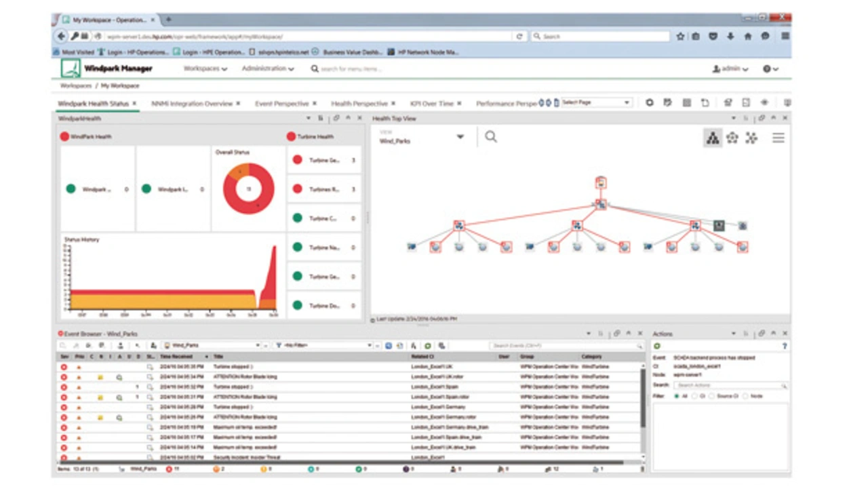
Task: Expand the Wind_Parks view dropdown in Health Top View
Action: pos(460,137)
